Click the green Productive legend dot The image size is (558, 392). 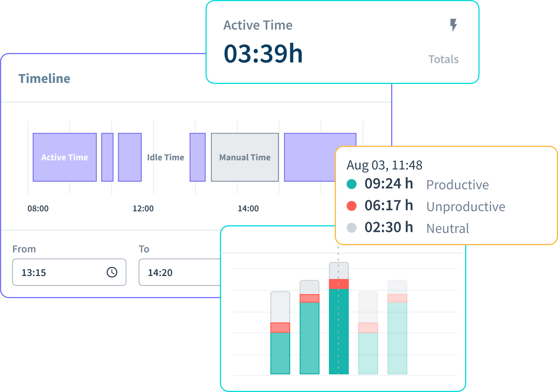pos(352,184)
